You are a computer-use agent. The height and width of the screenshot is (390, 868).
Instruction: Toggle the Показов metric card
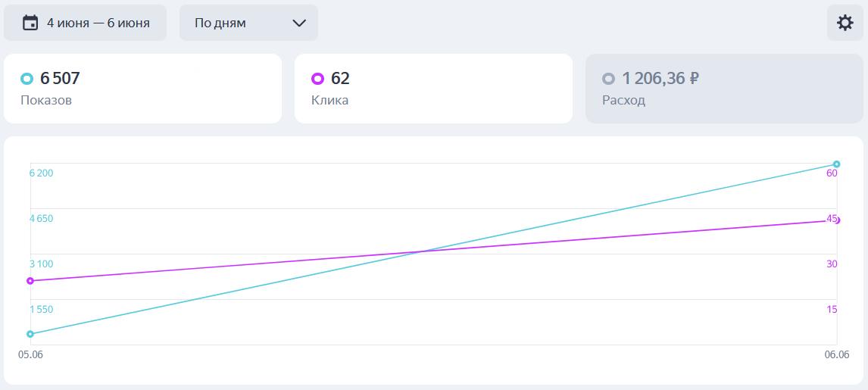(x=143, y=89)
